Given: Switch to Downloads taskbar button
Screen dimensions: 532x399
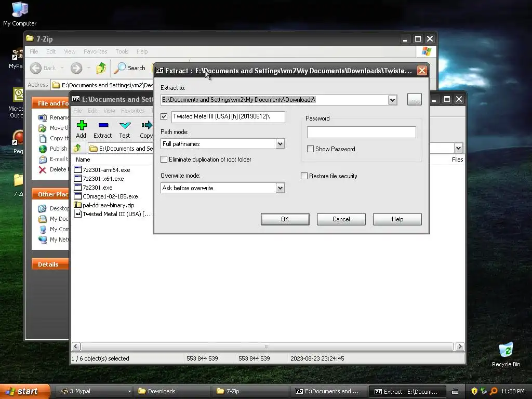Looking at the screenshot, I should click(171, 391).
